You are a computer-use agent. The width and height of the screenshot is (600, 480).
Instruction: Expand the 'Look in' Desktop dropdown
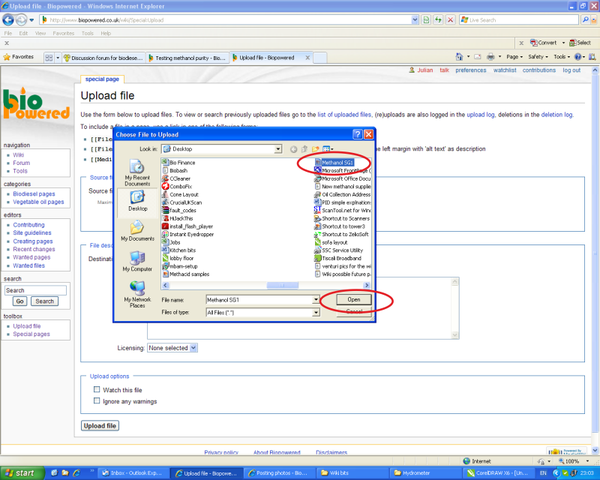point(277,149)
